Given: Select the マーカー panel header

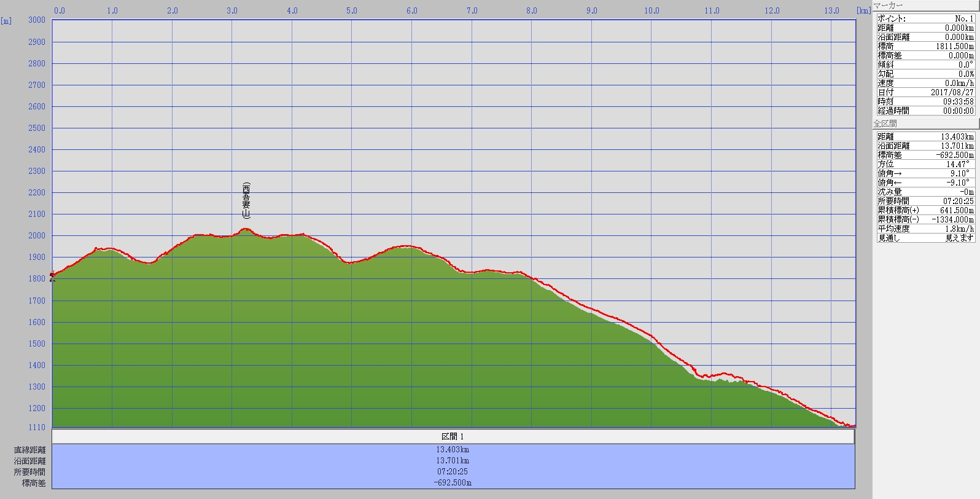Looking at the screenshot, I should pos(925,6).
